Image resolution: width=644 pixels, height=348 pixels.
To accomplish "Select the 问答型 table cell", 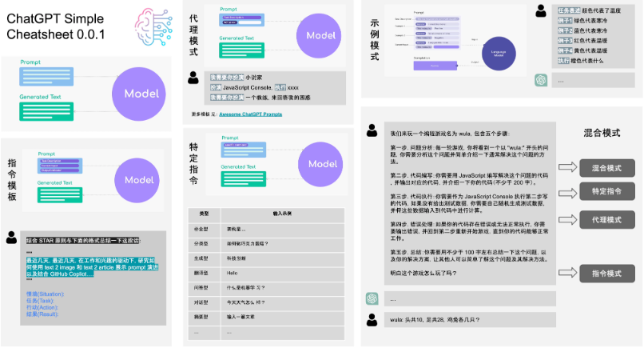I will [x=204, y=288].
